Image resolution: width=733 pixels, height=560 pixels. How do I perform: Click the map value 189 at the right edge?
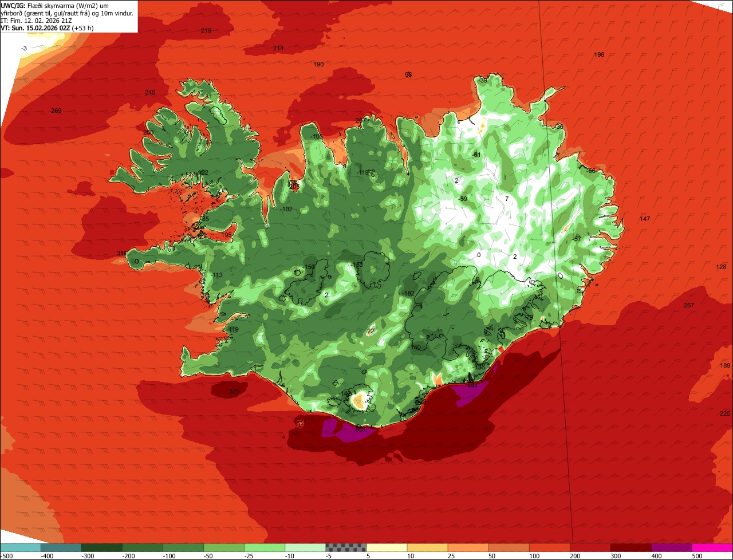coord(725,365)
